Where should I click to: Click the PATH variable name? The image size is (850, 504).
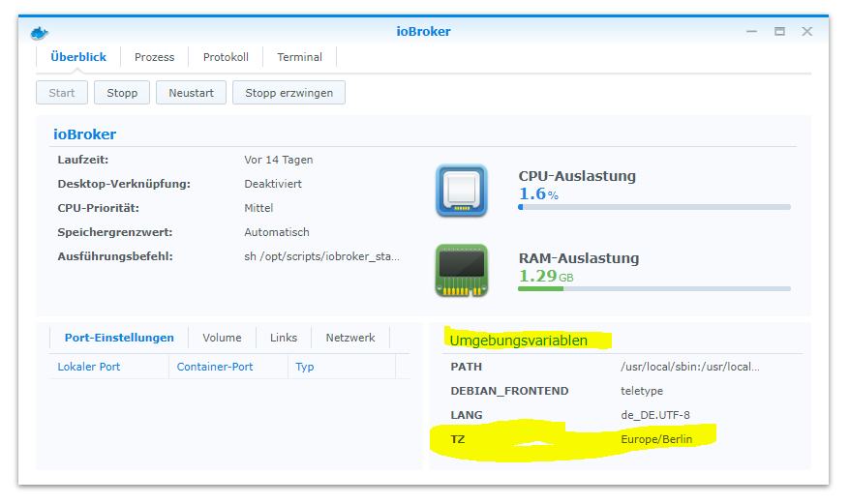[467, 367]
